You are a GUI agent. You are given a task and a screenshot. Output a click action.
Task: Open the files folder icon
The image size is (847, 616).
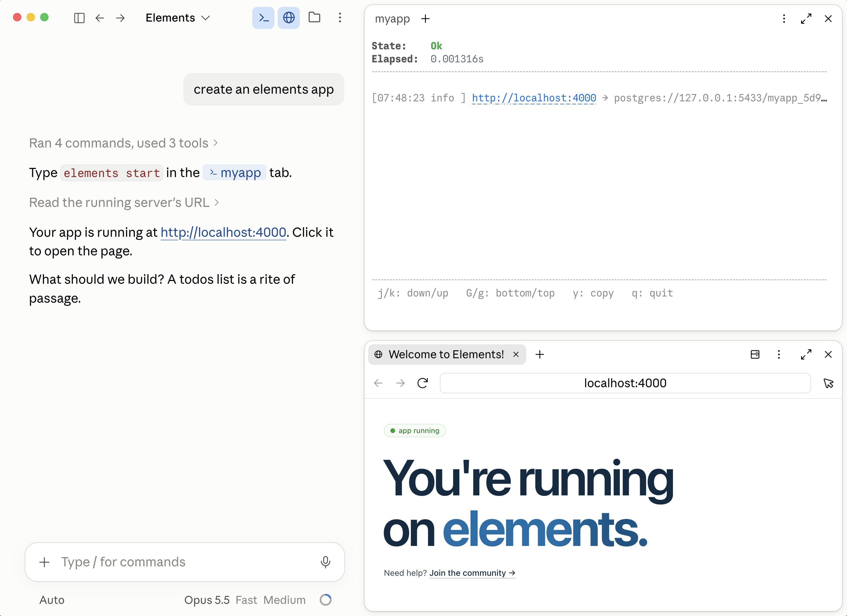314,17
